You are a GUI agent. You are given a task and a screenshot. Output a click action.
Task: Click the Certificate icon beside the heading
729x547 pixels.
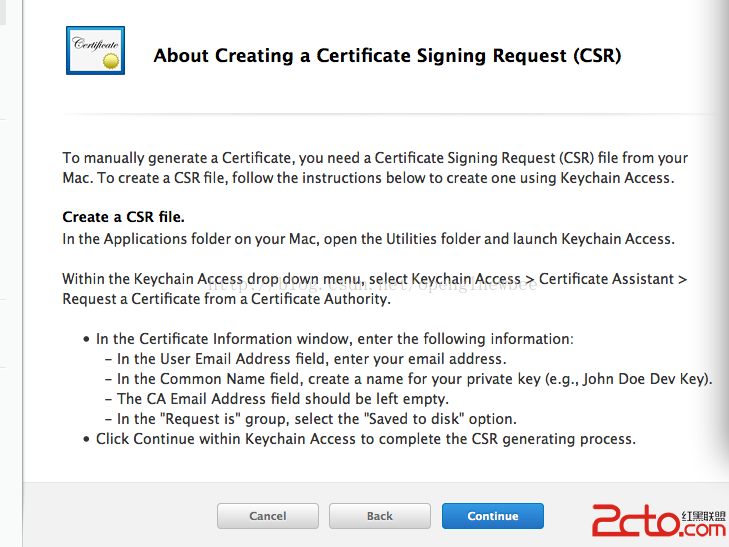click(95, 51)
